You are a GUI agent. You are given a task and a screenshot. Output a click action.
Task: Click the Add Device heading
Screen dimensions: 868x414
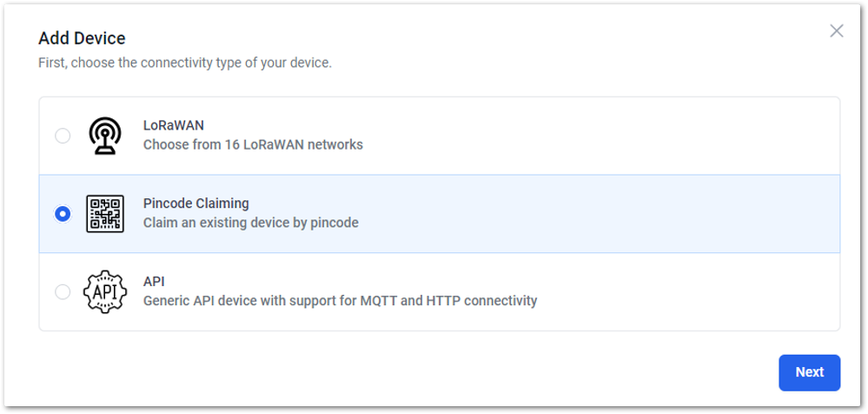tap(82, 38)
